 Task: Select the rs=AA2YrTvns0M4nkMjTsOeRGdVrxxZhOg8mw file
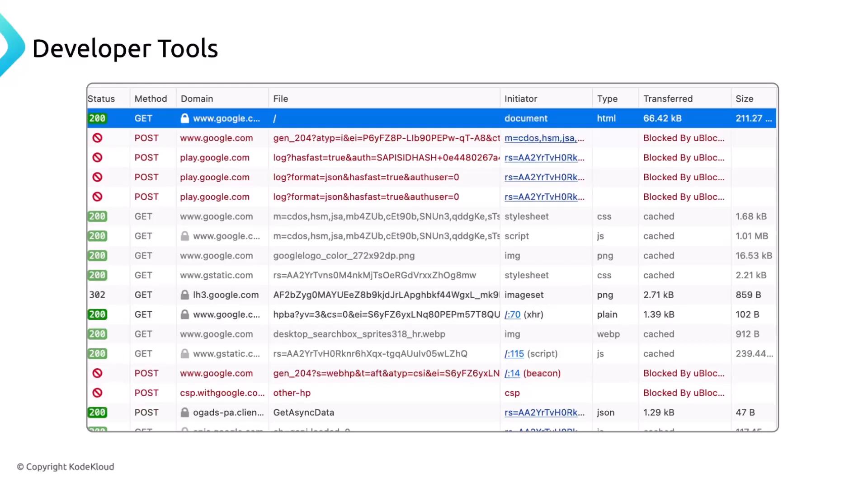pyautogui.click(x=374, y=275)
